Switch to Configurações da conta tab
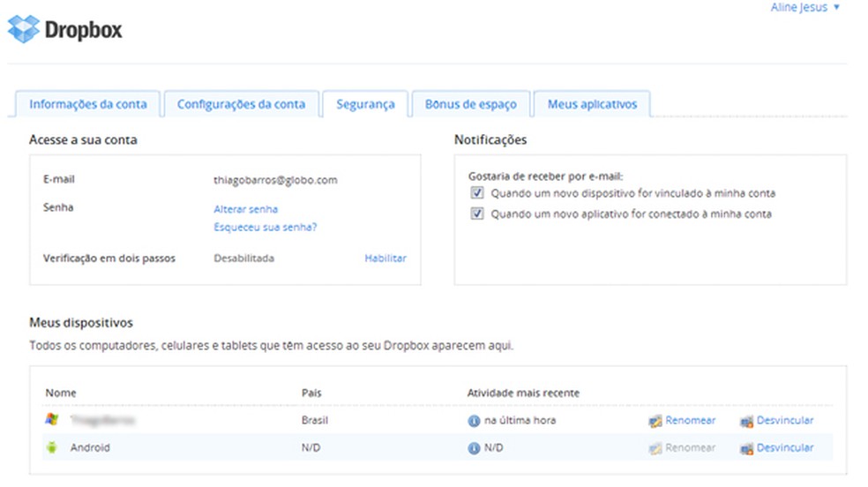The image size is (868, 487). coord(242,104)
